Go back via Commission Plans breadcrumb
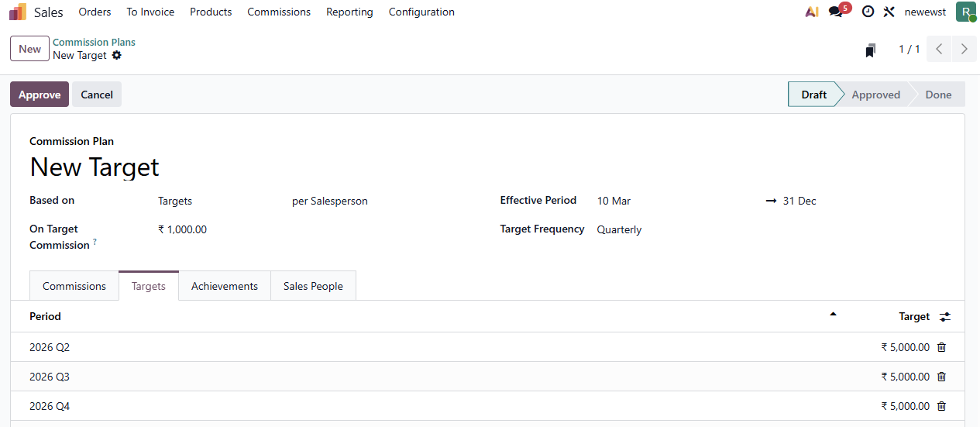980x427 pixels. point(94,42)
